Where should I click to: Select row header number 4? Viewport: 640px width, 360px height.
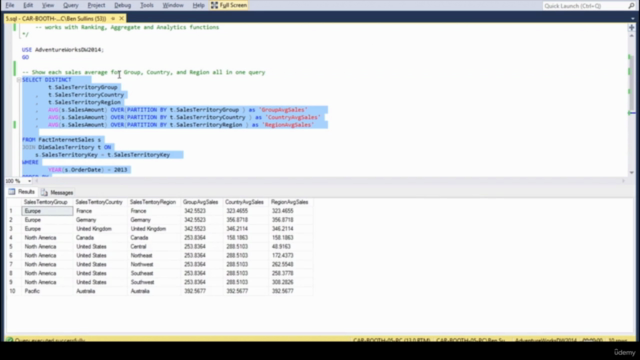click(11, 238)
